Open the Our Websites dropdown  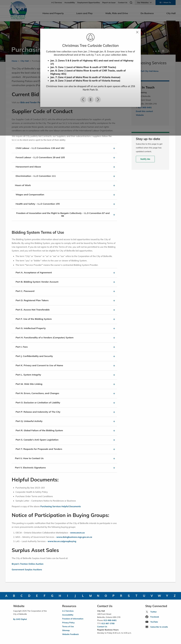[144, 3]
